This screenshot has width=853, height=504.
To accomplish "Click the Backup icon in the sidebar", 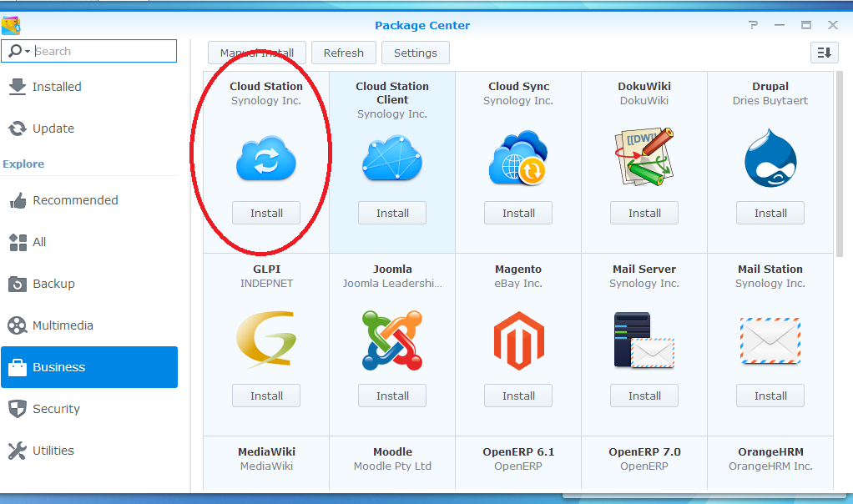I will [x=18, y=284].
